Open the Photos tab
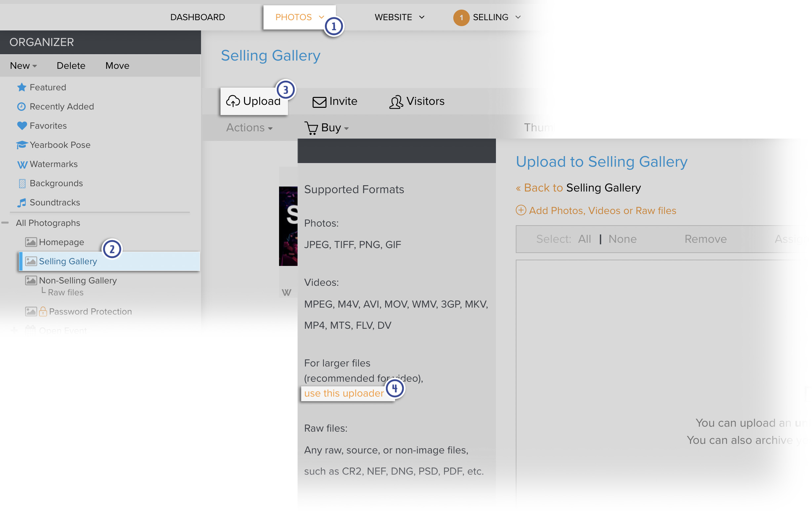Screen dimensions: 812x511 point(300,17)
